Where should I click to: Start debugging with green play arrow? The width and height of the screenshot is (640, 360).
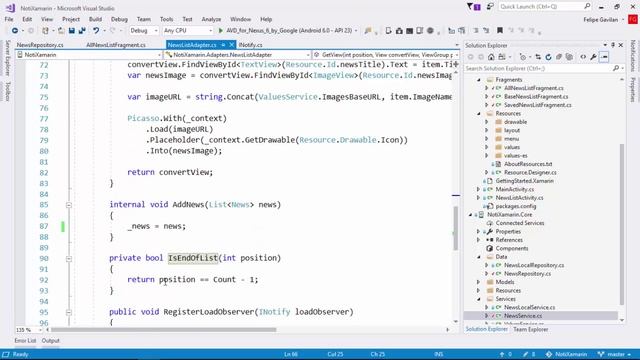[x=221, y=31]
